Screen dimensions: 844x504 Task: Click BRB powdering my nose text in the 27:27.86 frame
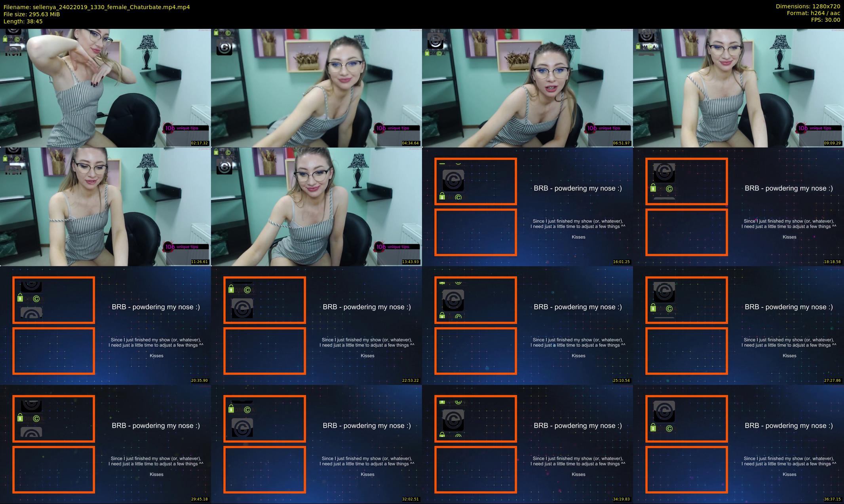(789, 307)
